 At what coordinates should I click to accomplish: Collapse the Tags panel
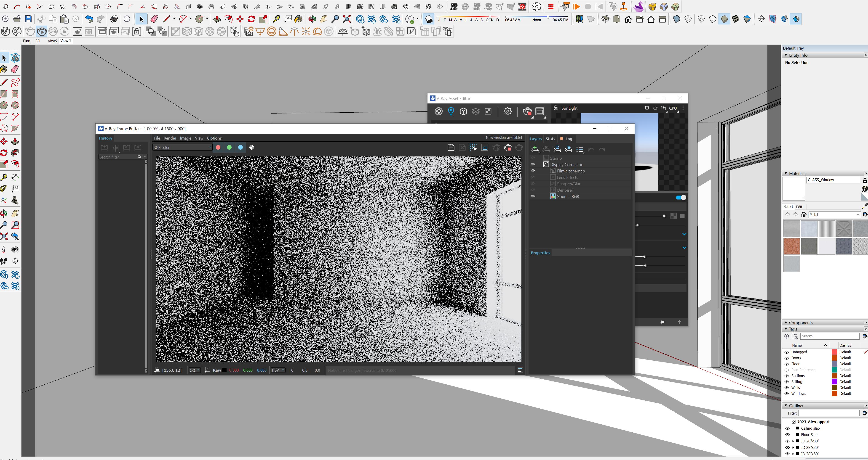pyautogui.click(x=786, y=329)
